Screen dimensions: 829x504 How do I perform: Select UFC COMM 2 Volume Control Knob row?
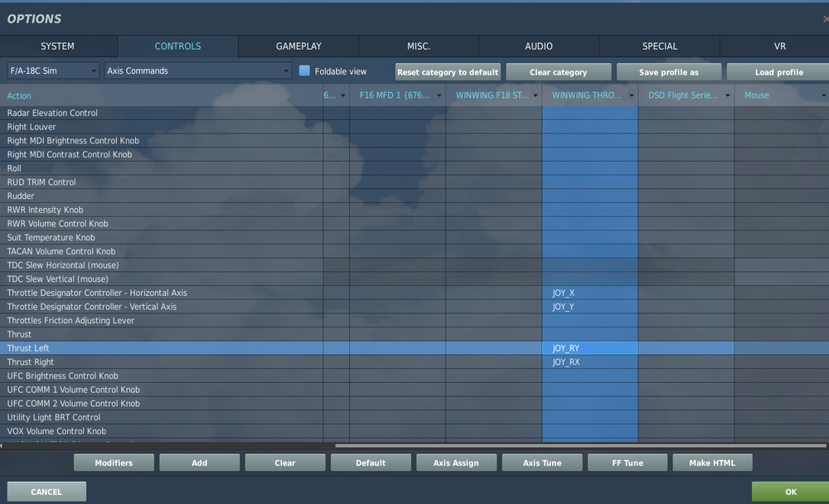click(x=414, y=404)
